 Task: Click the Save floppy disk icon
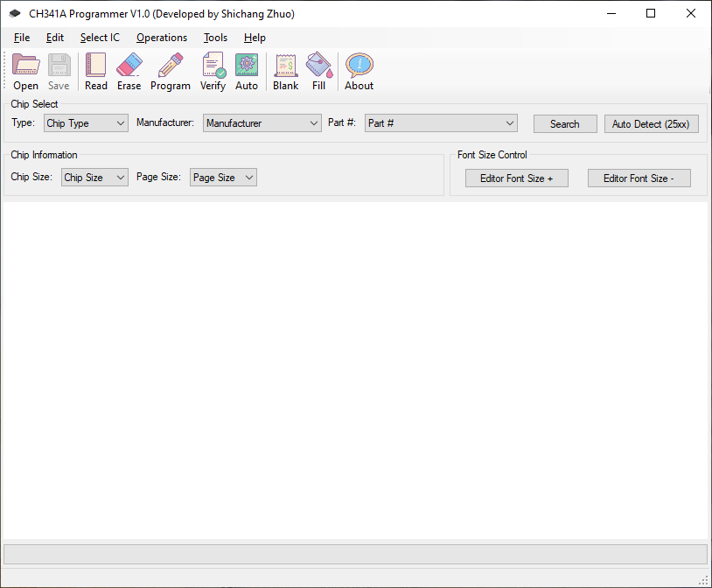tap(59, 65)
